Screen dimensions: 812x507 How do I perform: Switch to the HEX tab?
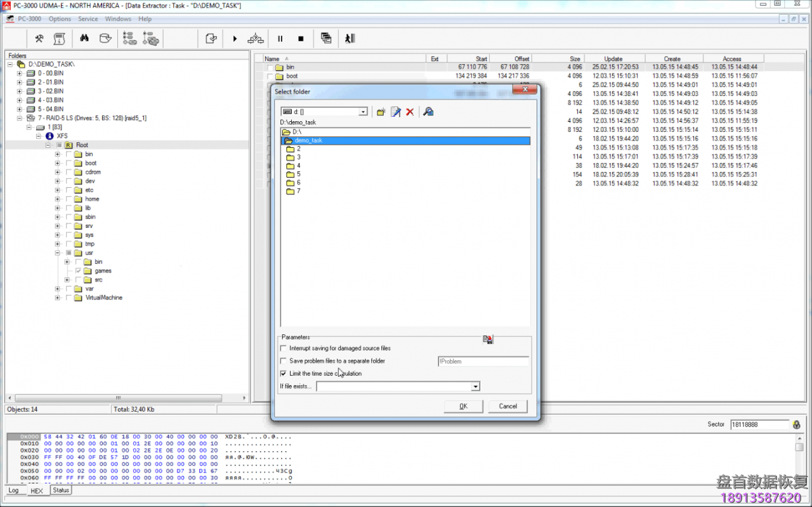point(37,490)
